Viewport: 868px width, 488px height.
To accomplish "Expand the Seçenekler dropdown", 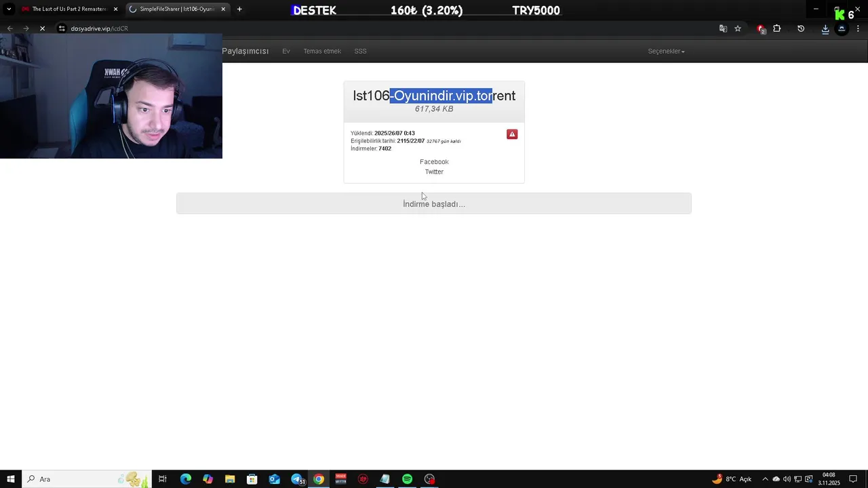I will point(666,52).
